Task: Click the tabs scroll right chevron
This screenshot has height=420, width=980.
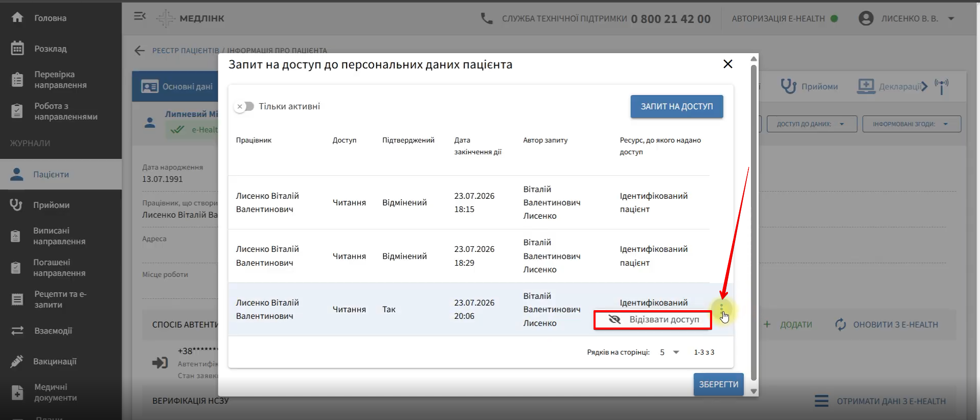Action: [924, 86]
